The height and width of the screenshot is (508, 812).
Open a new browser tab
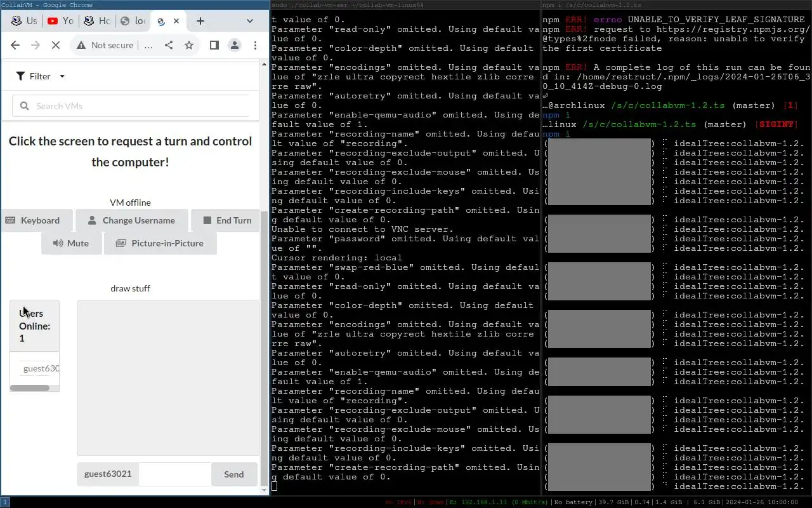200,21
